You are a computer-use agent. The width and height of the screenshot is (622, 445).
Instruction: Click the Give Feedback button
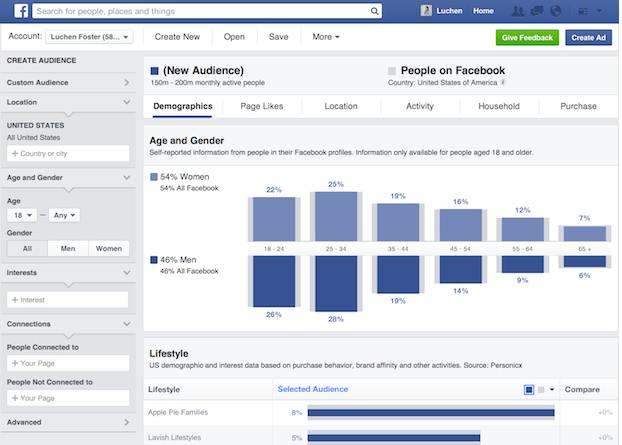tap(527, 38)
